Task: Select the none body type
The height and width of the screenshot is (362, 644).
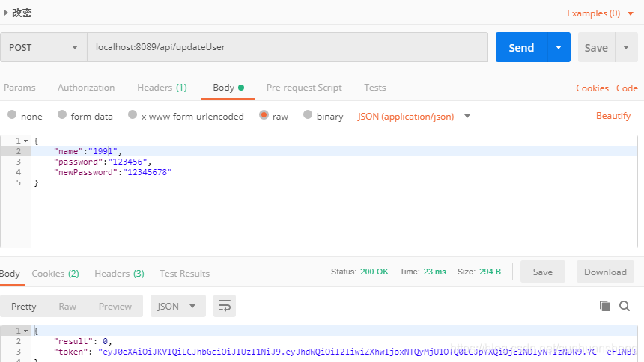Action: 12,115
